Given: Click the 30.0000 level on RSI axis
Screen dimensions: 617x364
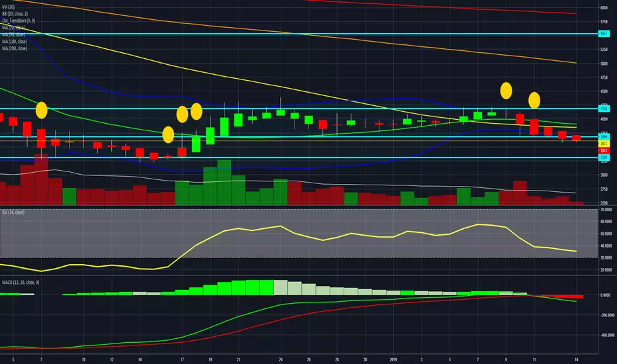Looking at the screenshot, I should coord(606,257).
